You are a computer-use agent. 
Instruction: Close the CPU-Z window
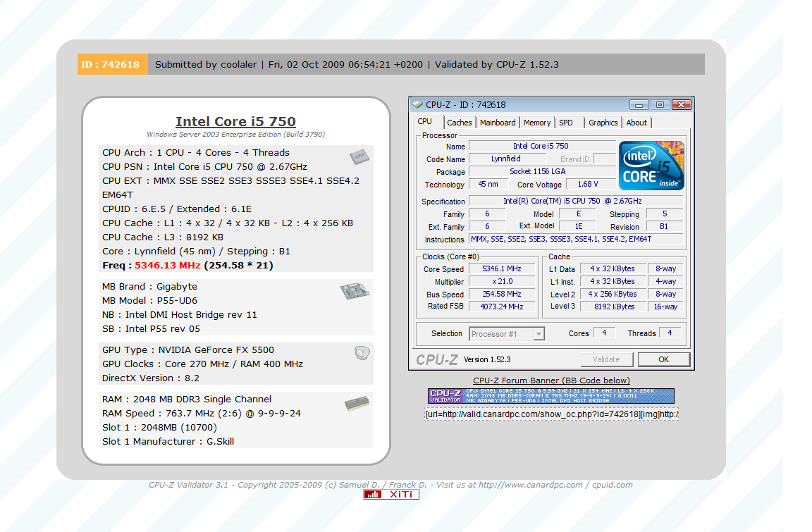(682, 105)
